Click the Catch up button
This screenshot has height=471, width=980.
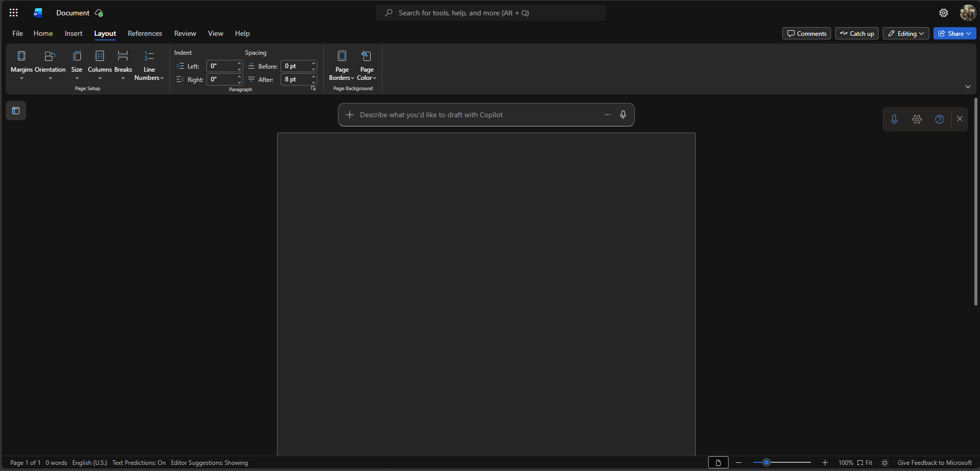tap(857, 33)
